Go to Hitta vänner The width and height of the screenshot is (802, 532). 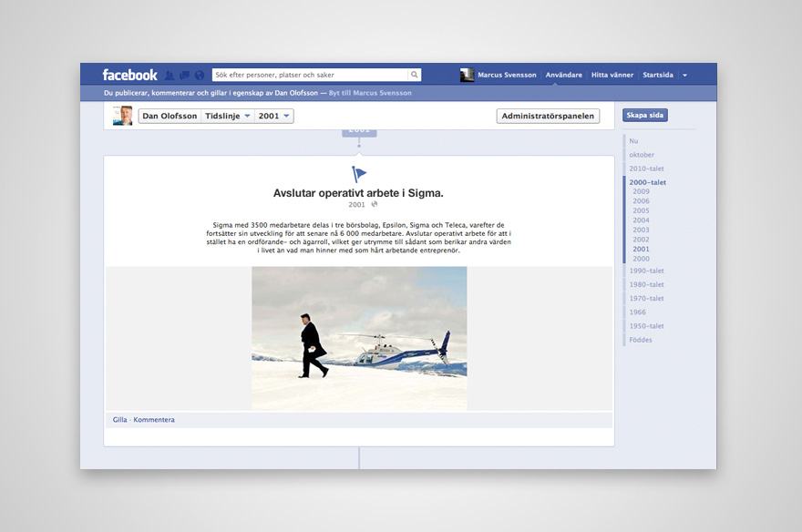[x=612, y=75]
